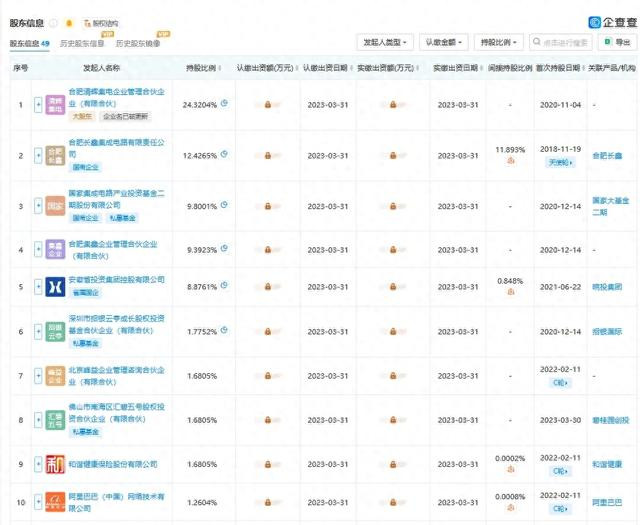Screen dimensions: 640x525
Task: Click the purple logo of shareholder row 1
Action: [x=55, y=105]
